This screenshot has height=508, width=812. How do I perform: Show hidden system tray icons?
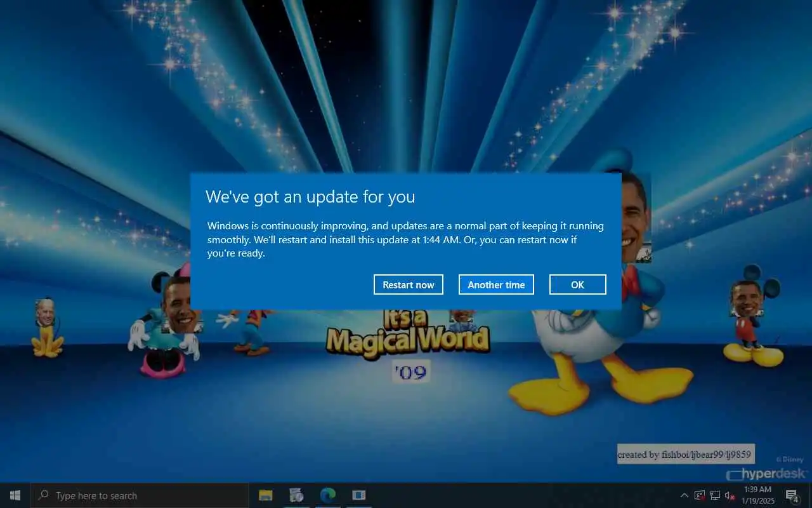tap(684, 495)
